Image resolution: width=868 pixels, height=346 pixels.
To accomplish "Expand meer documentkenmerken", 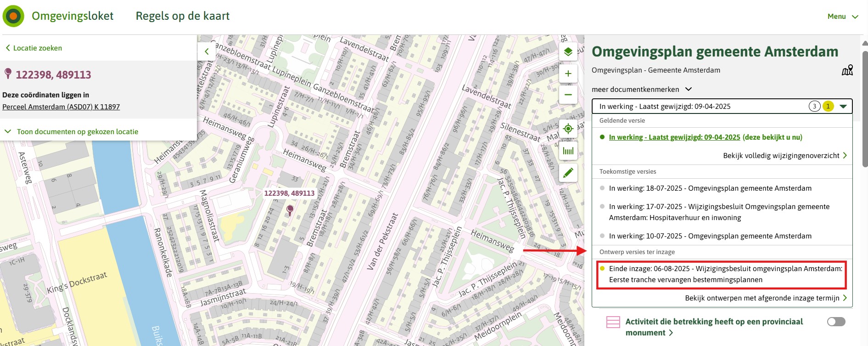I will point(641,89).
